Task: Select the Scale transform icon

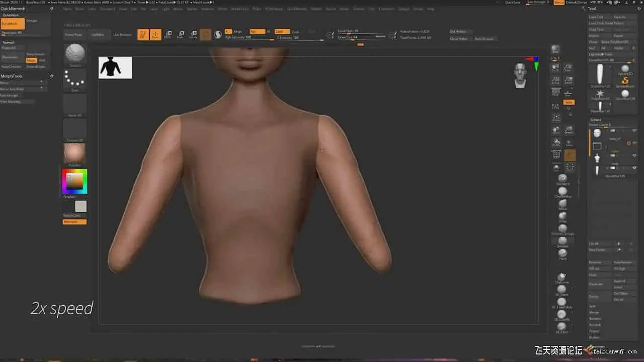Action: pos(181,35)
